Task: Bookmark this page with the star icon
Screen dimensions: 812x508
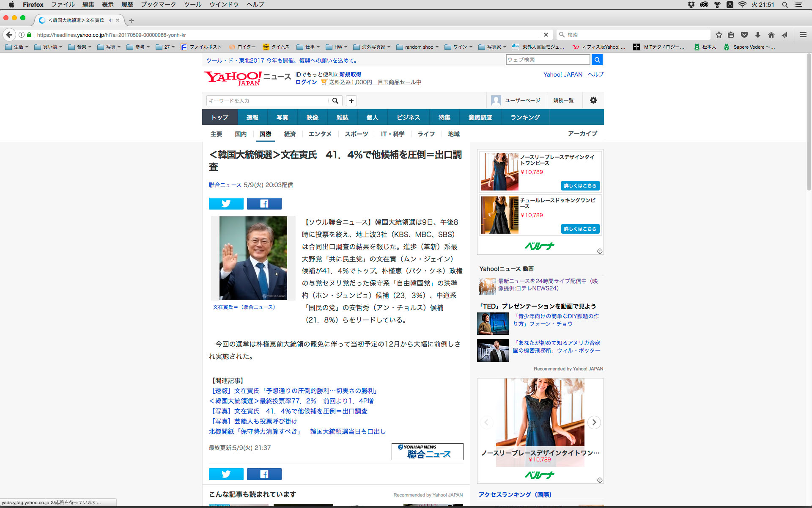Action: tap(719, 35)
